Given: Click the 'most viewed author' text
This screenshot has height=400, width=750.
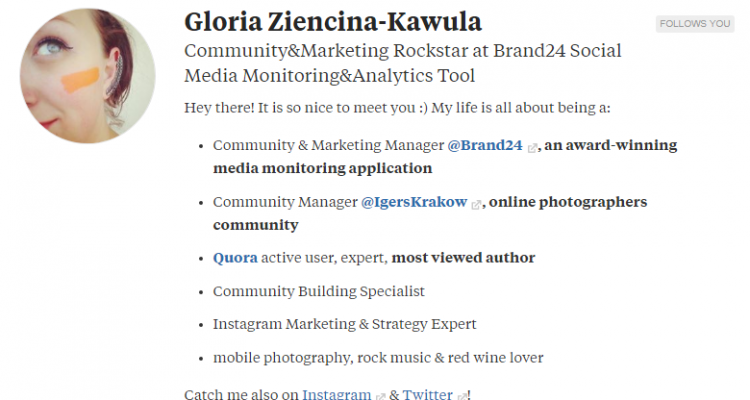Looking at the screenshot, I should coord(463,258).
